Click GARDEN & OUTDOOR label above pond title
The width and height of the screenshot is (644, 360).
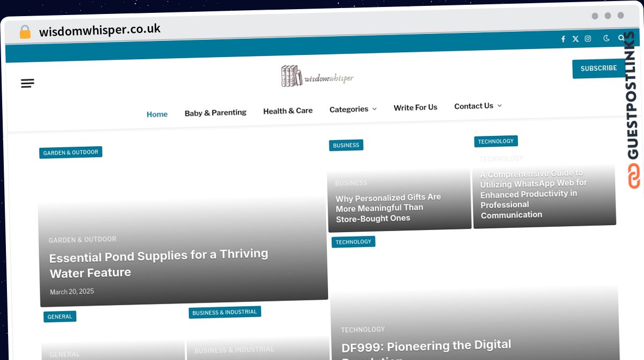(83, 240)
